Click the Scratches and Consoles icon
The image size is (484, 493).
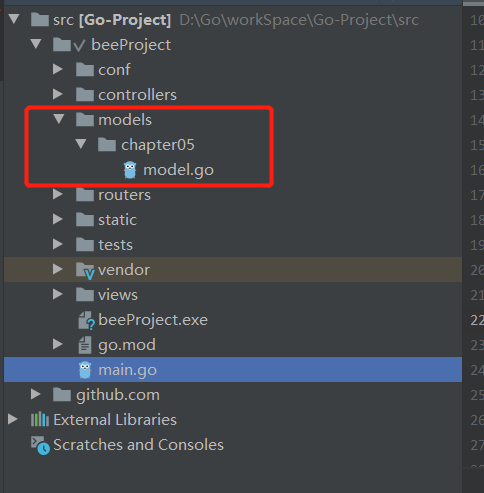click(40, 445)
